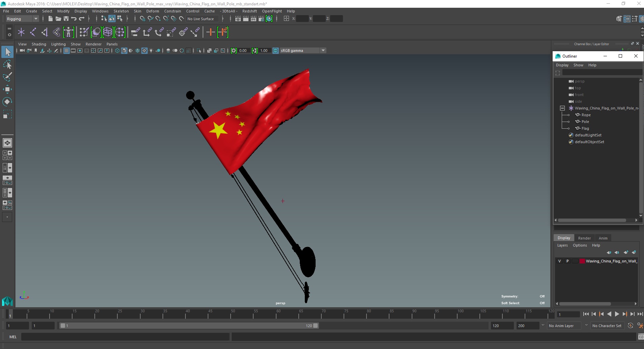Collapse Waving_China_Flag group in Outliner

point(562,108)
